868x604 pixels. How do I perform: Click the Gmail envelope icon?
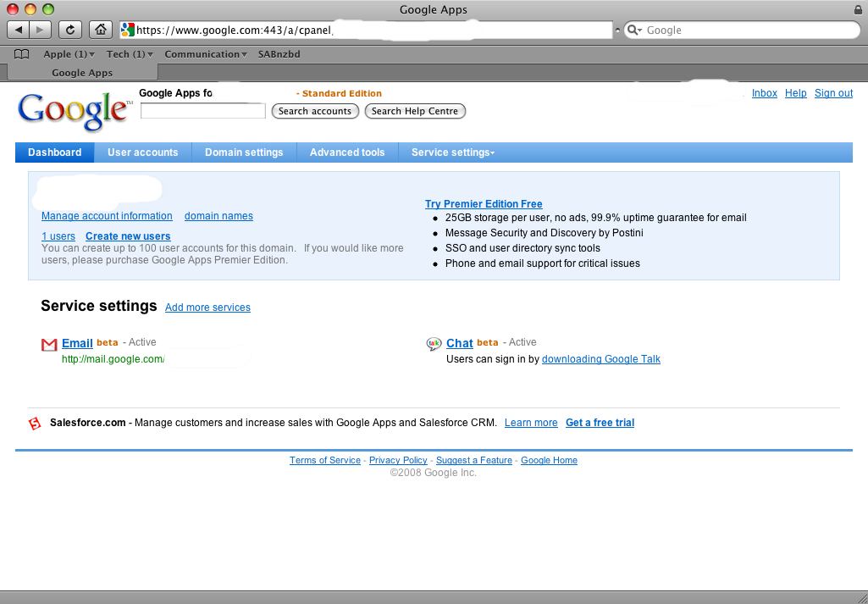click(49, 344)
